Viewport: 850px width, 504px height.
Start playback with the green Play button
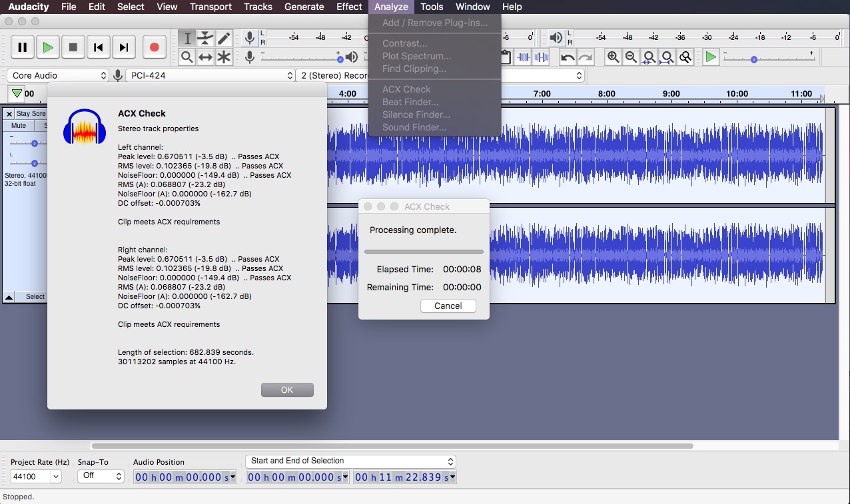[48, 47]
